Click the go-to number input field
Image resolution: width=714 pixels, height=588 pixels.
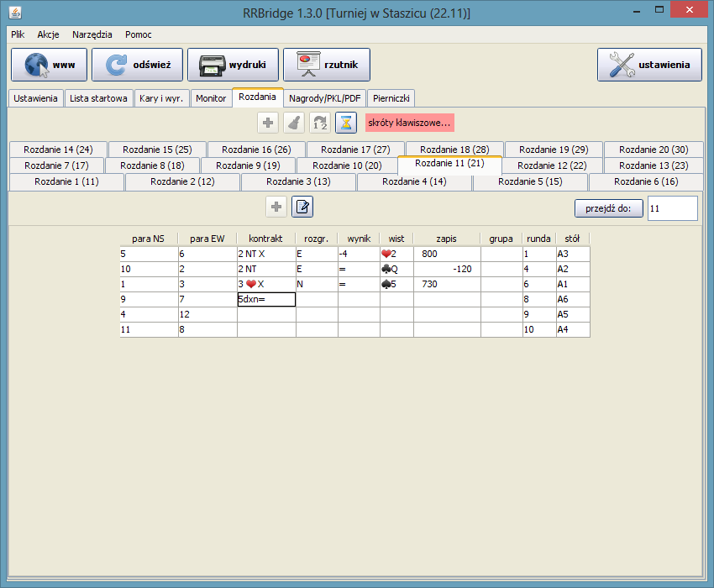(x=672, y=208)
